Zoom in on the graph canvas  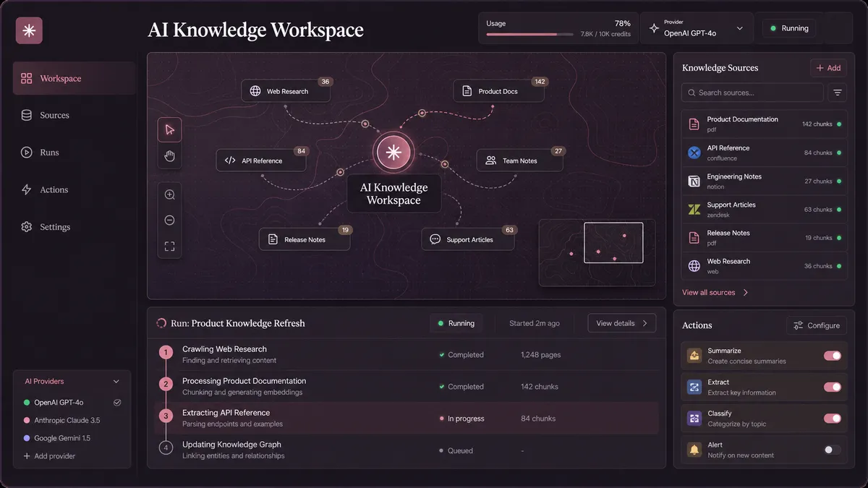(170, 194)
